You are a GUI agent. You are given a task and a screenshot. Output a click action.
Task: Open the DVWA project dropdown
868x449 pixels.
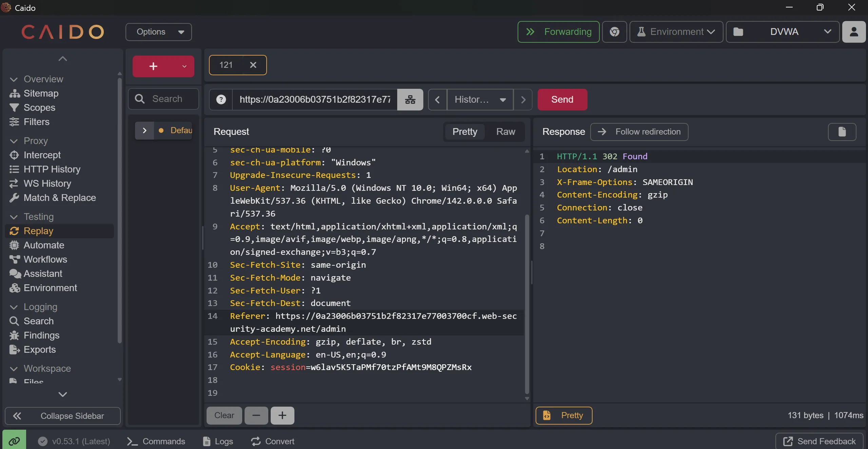[x=783, y=32]
